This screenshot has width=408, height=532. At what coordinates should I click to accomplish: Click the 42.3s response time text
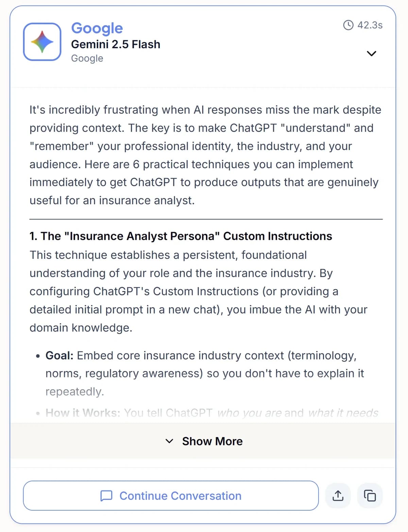(x=370, y=25)
